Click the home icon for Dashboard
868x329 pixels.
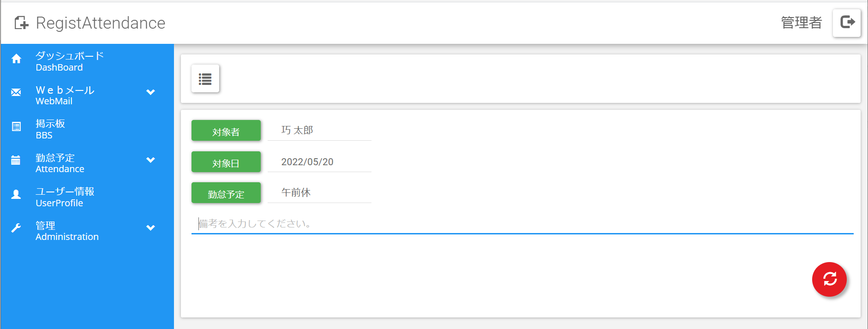pos(16,59)
